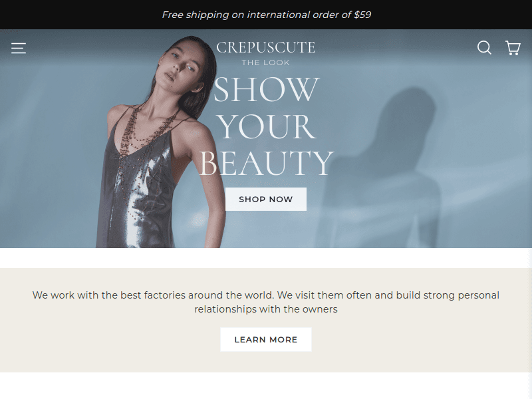This screenshot has width=532, height=399.
Task: Click the LEARN MORE button
Action: (x=265, y=339)
